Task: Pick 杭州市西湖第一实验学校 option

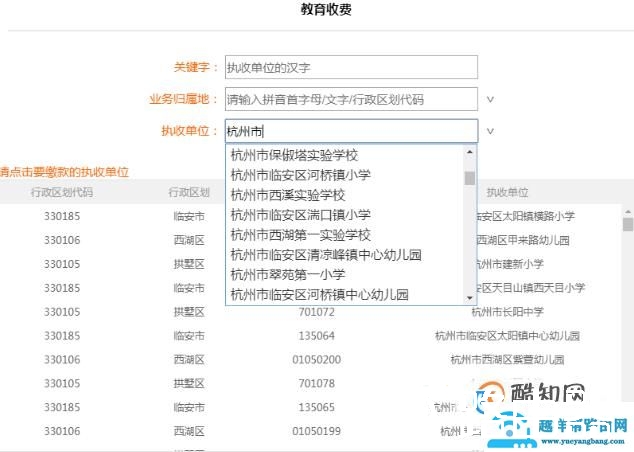Action: click(x=300, y=234)
